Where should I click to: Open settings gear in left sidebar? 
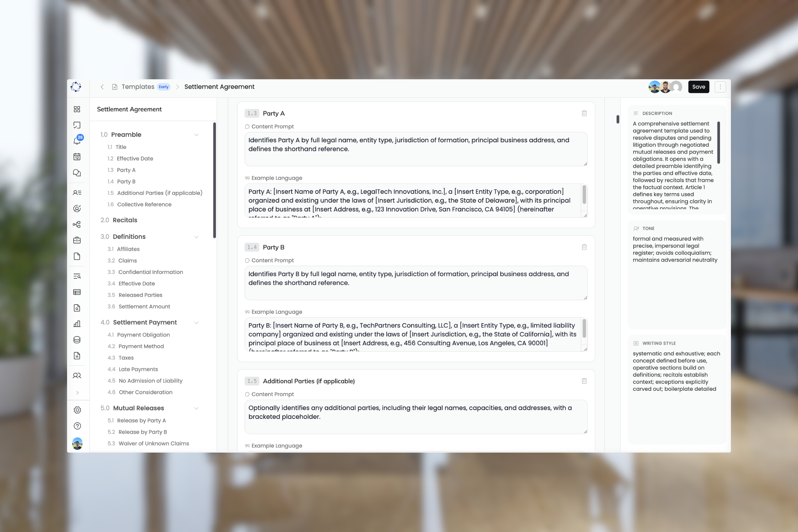tap(77, 410)
